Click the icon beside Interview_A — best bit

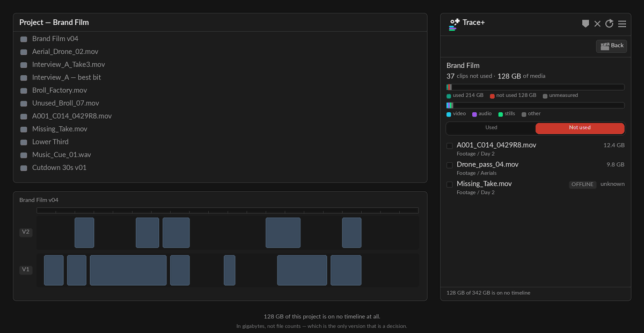(24, 78)
